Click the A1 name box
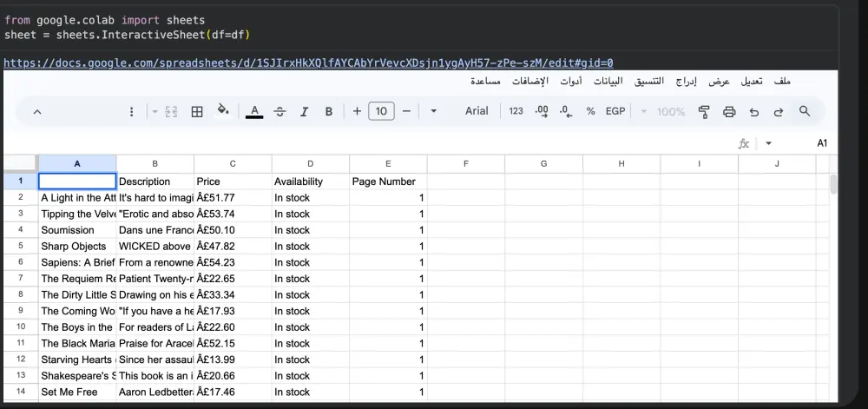This screenshot has height=409, width=868. (x=822, y=143)
